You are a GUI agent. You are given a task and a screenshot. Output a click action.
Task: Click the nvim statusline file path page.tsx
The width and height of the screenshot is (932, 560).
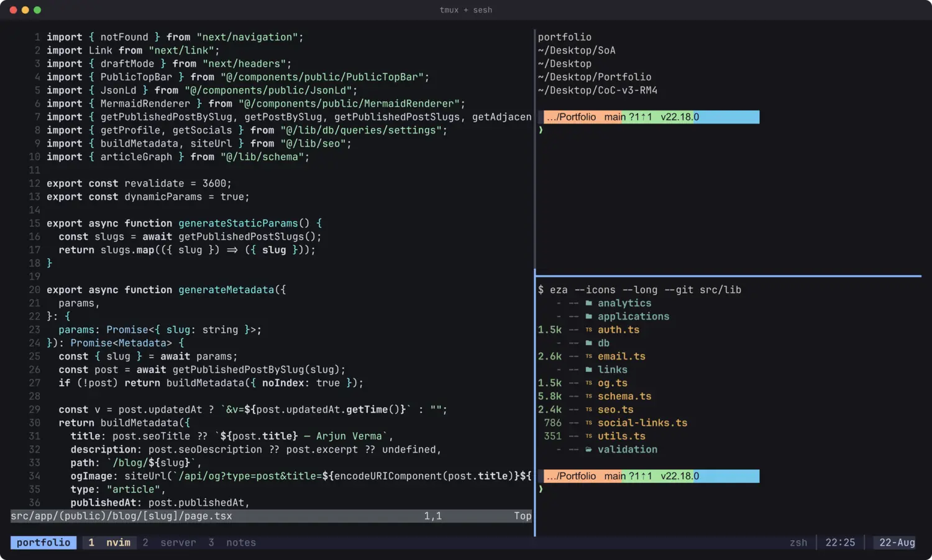pyautogui.click(x=121, y=516)
